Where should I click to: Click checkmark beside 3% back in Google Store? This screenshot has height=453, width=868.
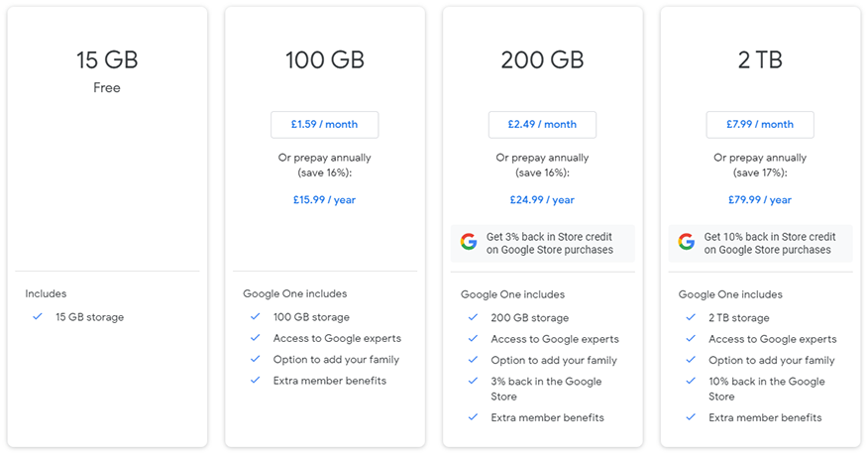click(x=473, y=382)
